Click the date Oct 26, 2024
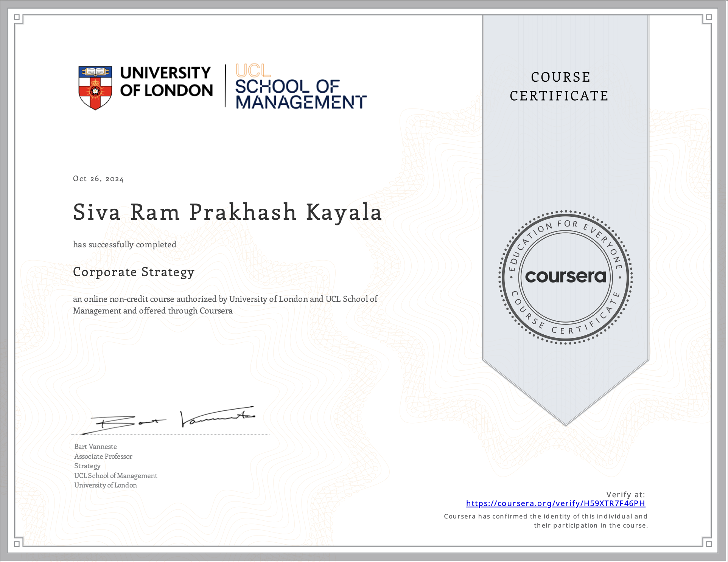This screenshot has height=562, width=728. tap(98, 178)
